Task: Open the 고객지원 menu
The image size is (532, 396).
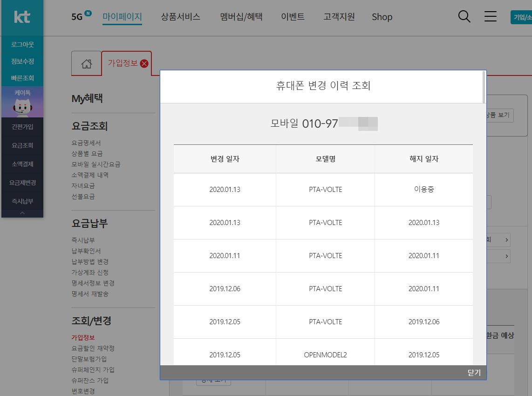Action: (x=339, y=17)
